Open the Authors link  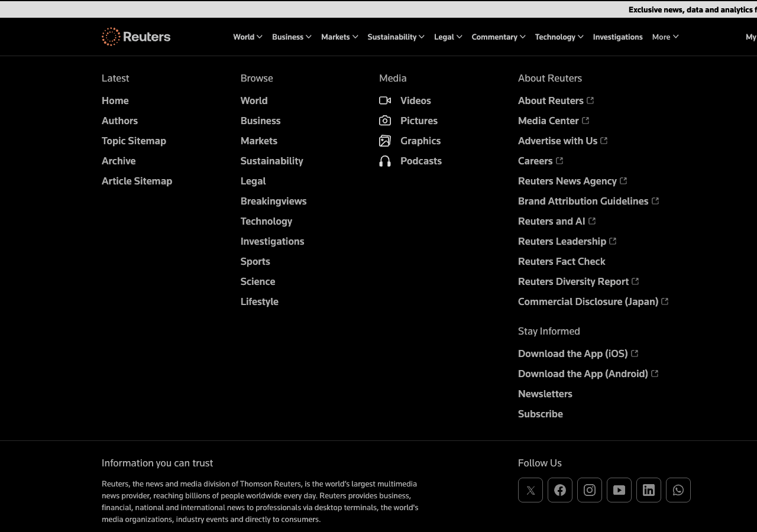pos(119,121)
